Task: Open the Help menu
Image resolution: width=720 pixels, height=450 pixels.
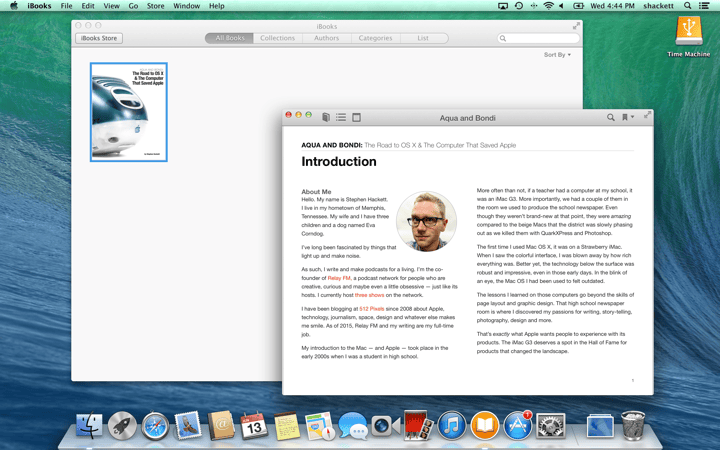Action: tap(216, 6)
